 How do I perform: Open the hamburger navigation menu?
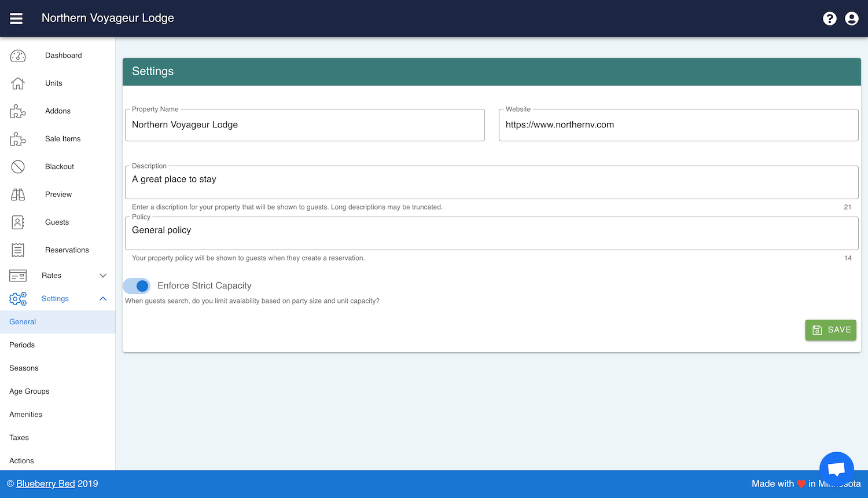coord(16,19)
